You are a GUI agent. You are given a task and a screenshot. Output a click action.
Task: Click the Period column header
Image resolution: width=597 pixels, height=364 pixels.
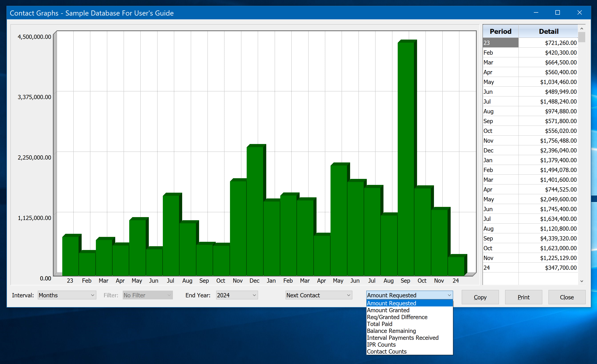500,31
